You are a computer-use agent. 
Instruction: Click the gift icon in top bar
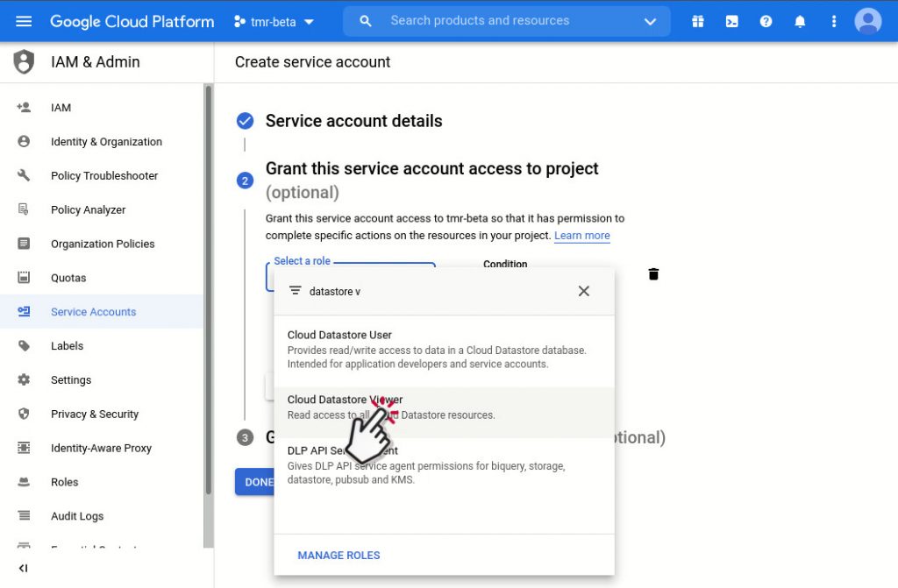tap(697, 22)
